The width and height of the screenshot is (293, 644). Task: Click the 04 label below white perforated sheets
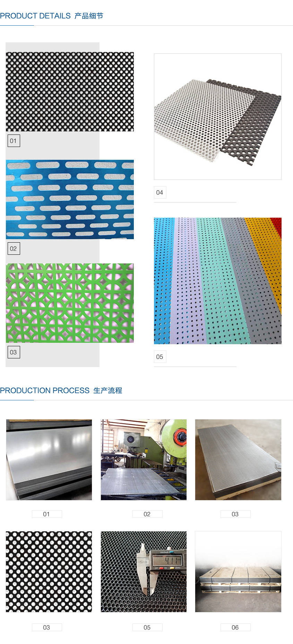160,192
